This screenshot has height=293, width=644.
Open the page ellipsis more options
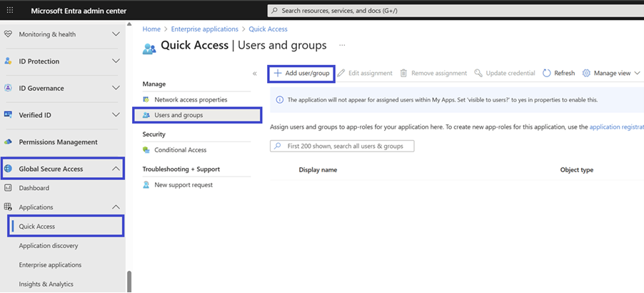(x=342, y=45)
